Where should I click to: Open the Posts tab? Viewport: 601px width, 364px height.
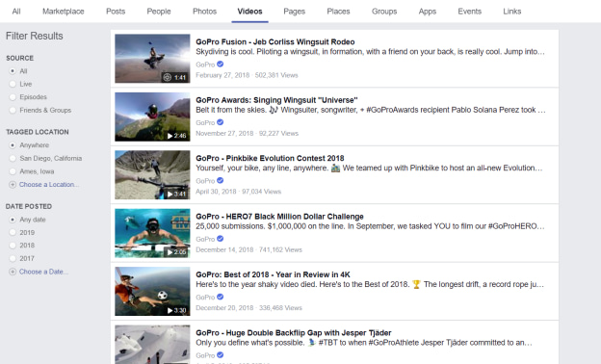tap(116, 12)
